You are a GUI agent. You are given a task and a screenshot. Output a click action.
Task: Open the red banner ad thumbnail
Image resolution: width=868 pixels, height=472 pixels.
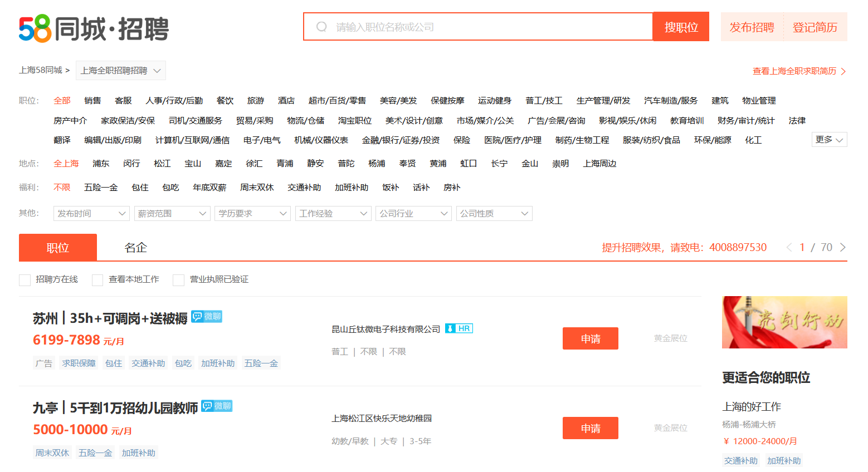(784, 322)
